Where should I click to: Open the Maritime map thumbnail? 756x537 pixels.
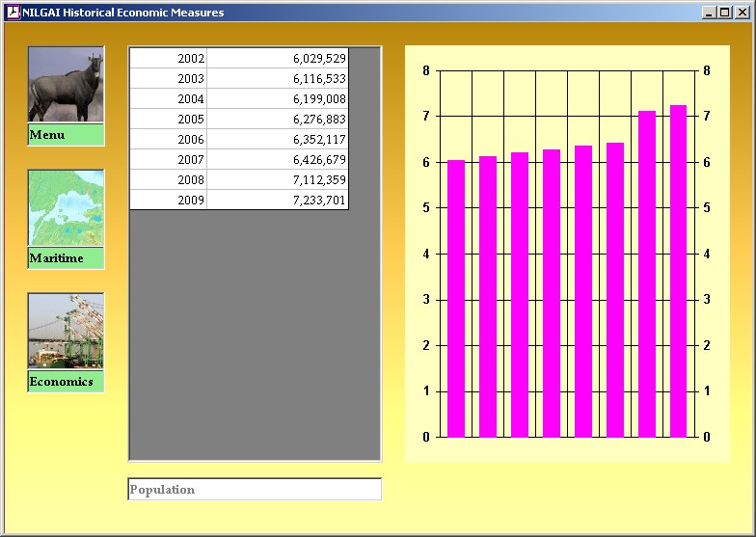tap(66, 208)
